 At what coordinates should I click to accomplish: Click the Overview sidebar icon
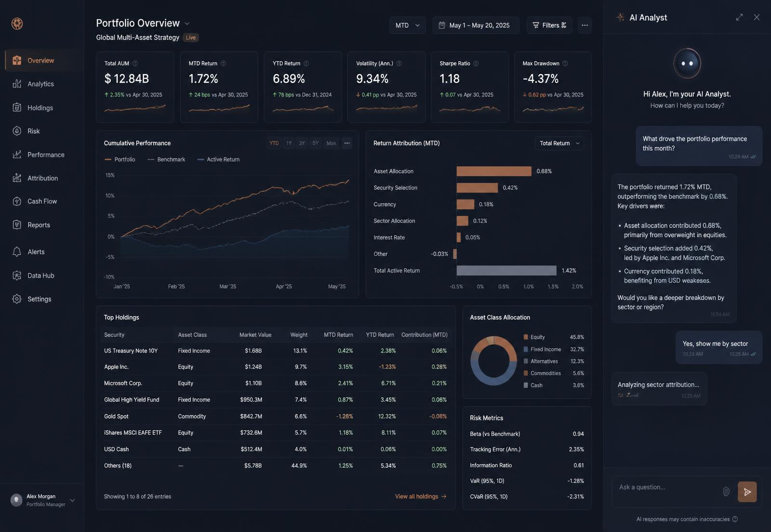[17, 60]
